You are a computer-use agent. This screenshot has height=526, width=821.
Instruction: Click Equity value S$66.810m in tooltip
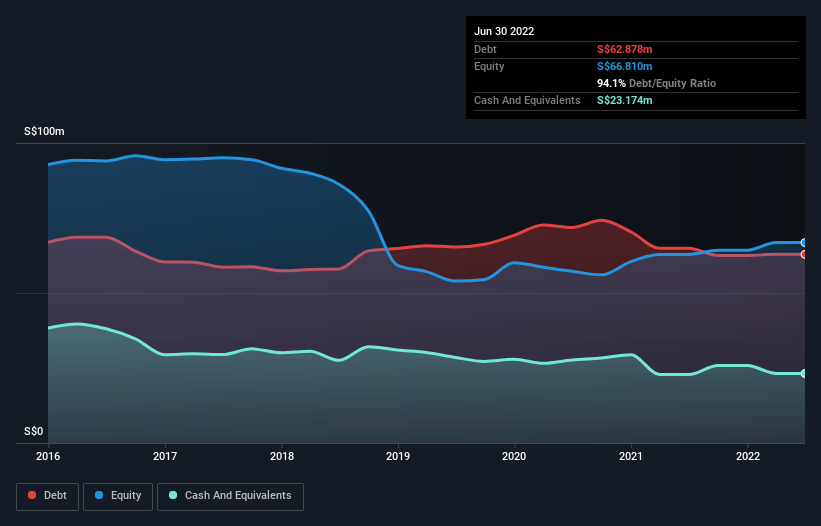coord(625,66)
